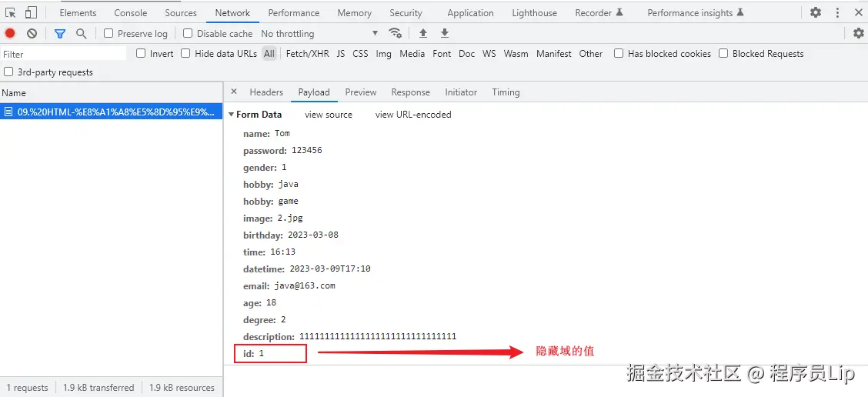Open the Lighthouse panel

[534, 13]
